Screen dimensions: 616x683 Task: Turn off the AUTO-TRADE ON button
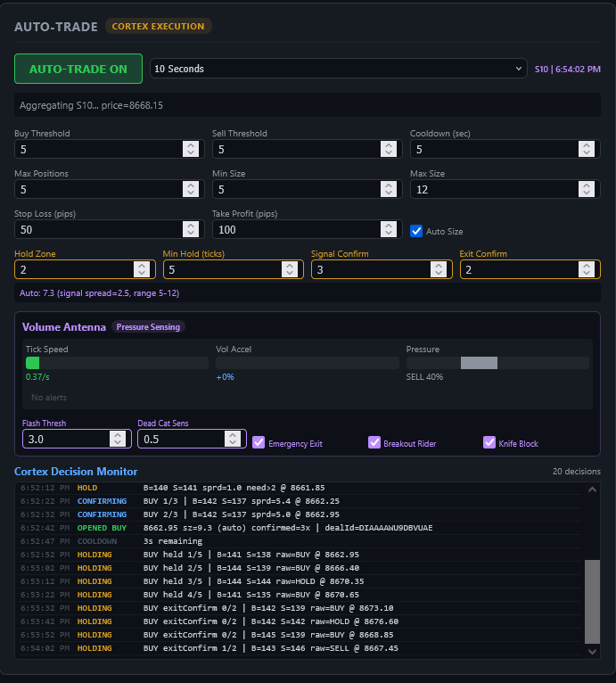pyautogui.click(x=78, y=69)
